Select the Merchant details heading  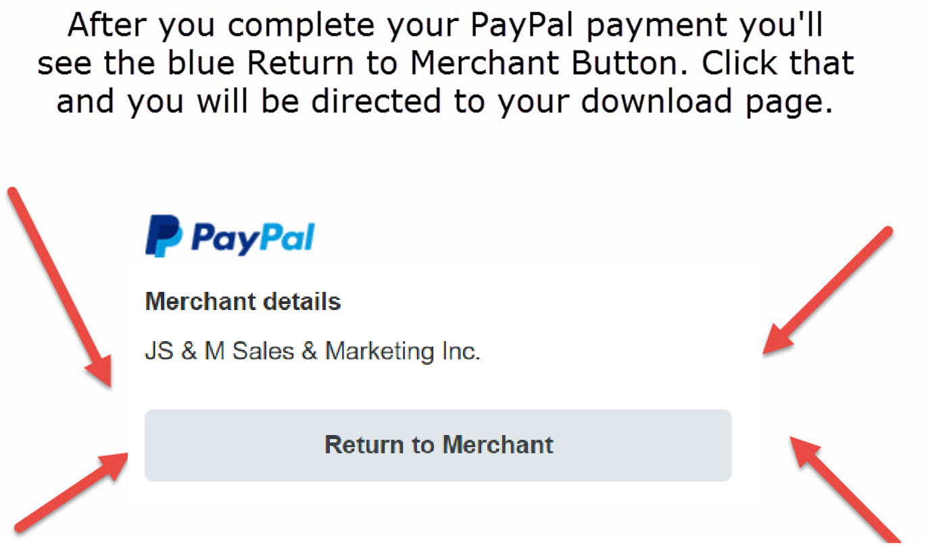tap(243, 301)
